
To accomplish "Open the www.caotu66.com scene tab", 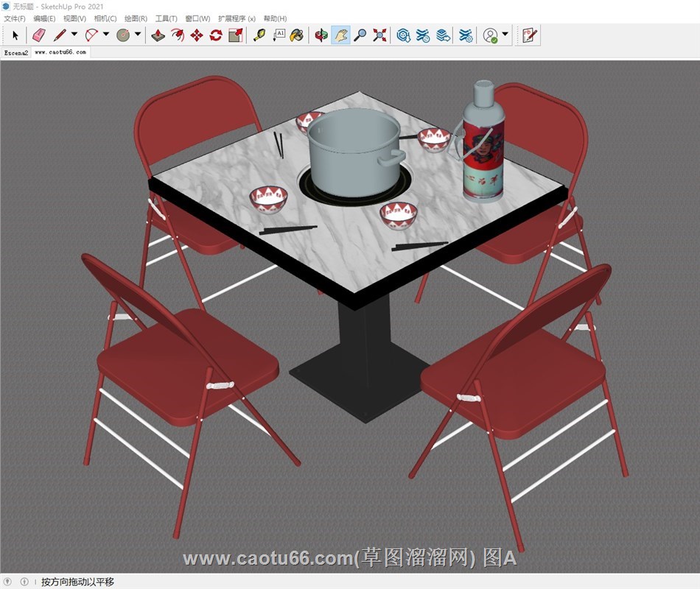I will [60, 53].
